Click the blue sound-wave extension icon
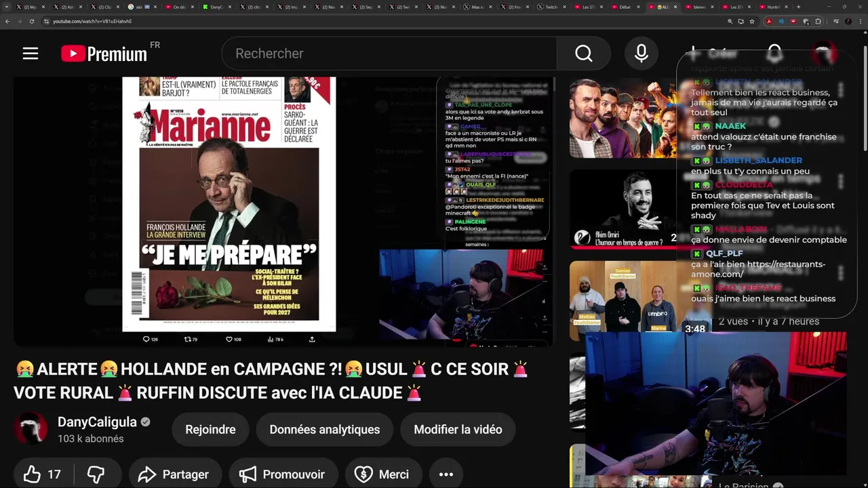Image resolution: width=868 pixels, height=488 pixels. 781,21
